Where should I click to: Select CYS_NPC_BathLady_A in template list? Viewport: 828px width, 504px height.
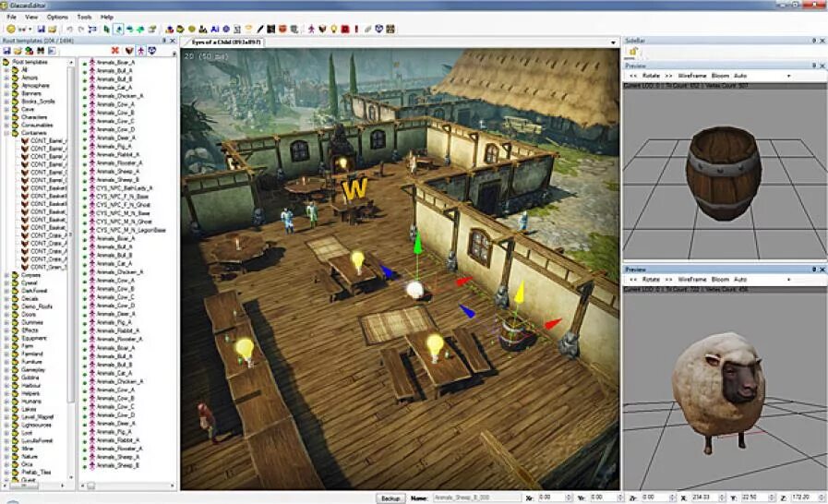tap(124, 188)
